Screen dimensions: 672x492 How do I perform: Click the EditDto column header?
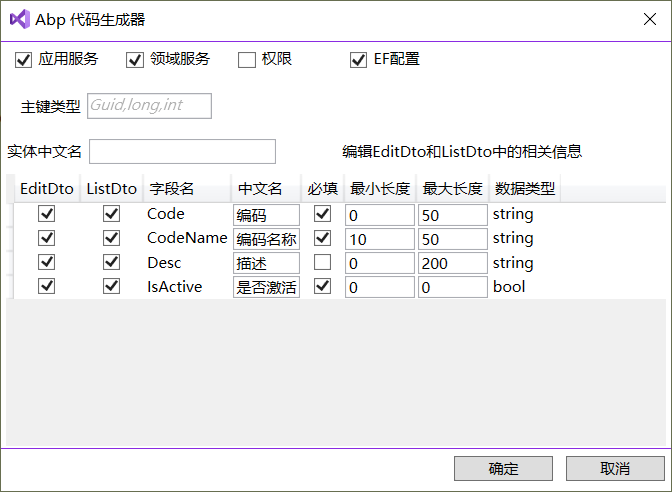(47, 189)
